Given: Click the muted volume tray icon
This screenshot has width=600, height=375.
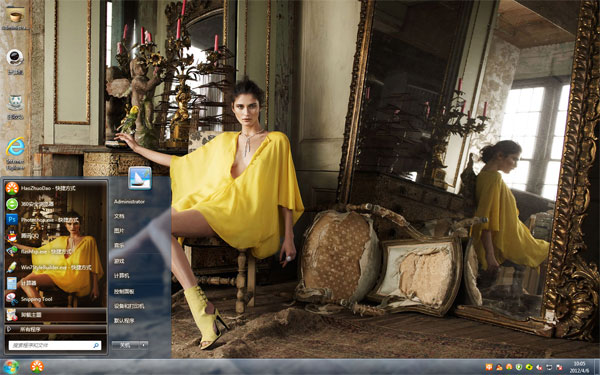Looking at the screenshot, I should point(539,367).
